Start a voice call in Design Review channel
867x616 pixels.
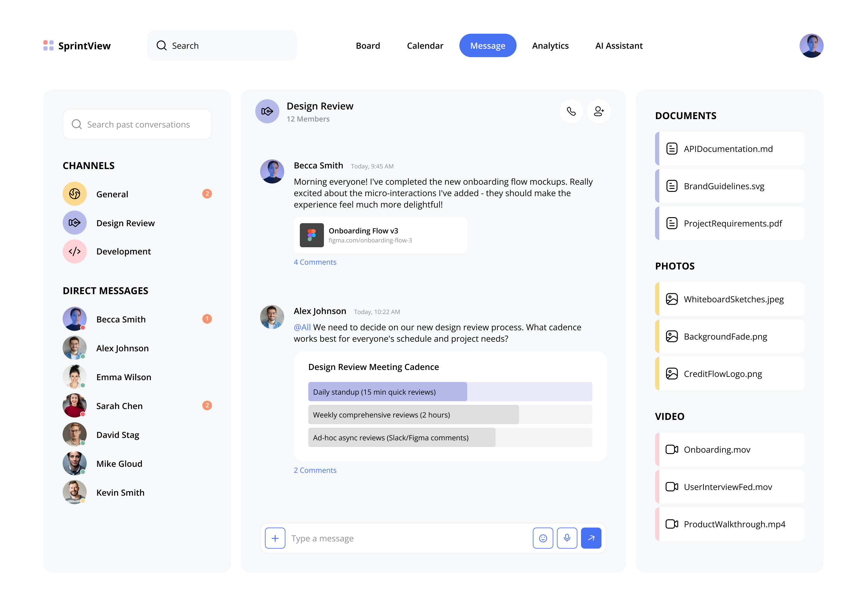[x=571, y=111]
